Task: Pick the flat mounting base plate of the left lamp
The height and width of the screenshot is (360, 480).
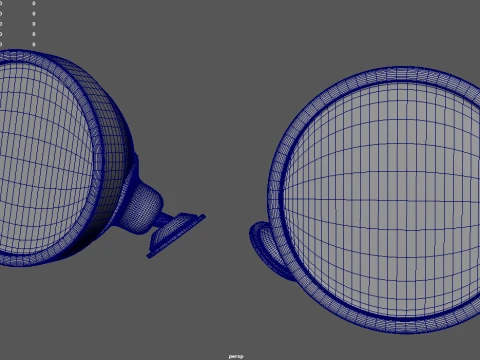Action: click(x=176, y=236)
